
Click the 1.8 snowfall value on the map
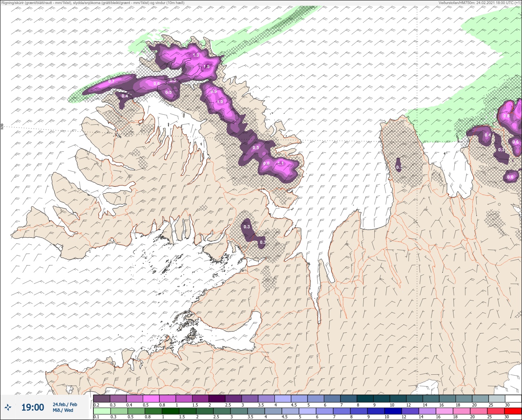(206, 66)
